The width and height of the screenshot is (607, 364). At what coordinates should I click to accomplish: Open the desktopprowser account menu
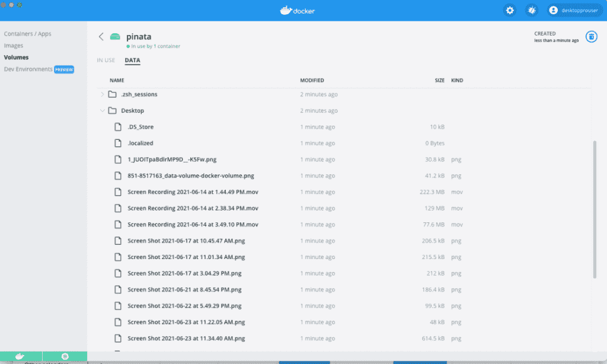point(574,10)
